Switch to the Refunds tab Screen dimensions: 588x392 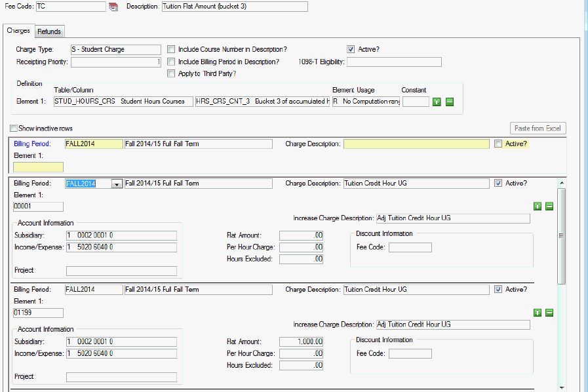[49, 31]
